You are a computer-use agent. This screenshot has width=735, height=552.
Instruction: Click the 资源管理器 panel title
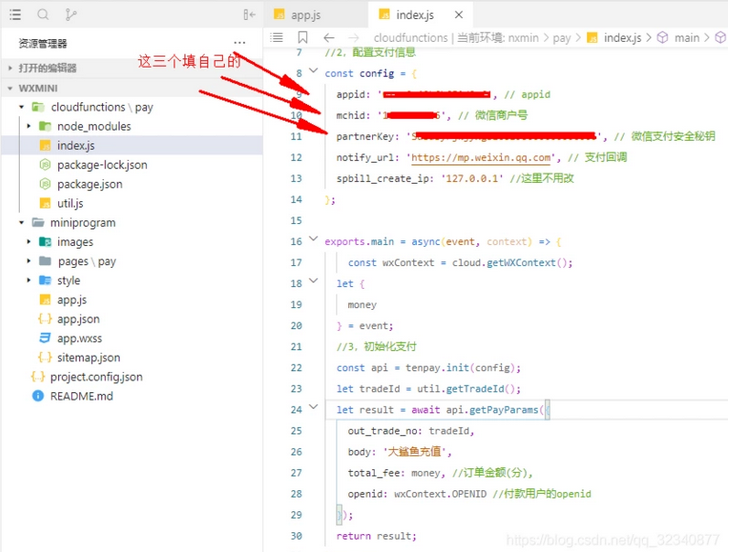[x=43, y=44]
